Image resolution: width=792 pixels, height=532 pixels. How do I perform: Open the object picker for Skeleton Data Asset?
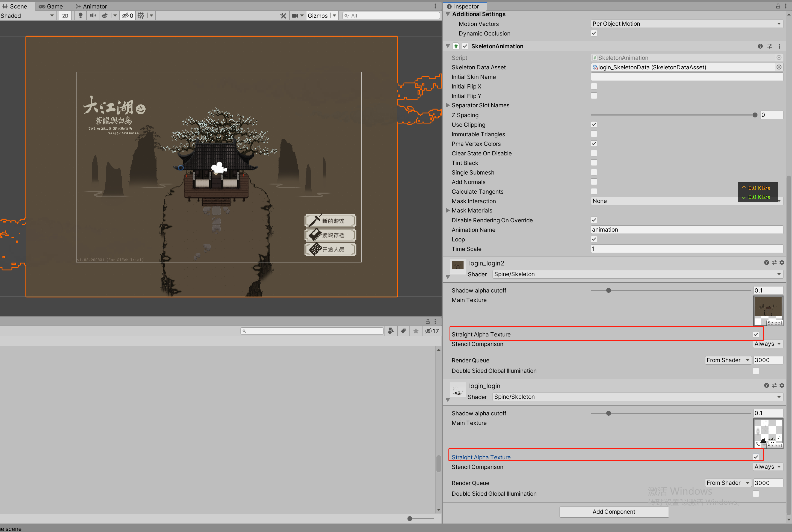tap(779, 67)
